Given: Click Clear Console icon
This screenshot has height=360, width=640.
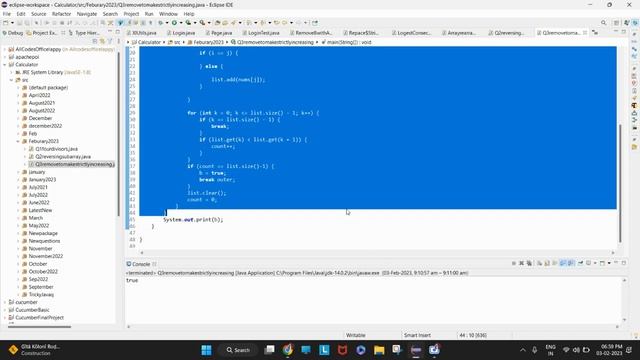Looking at the screenshot, I should pyautogui.click(x=539, y=263).
